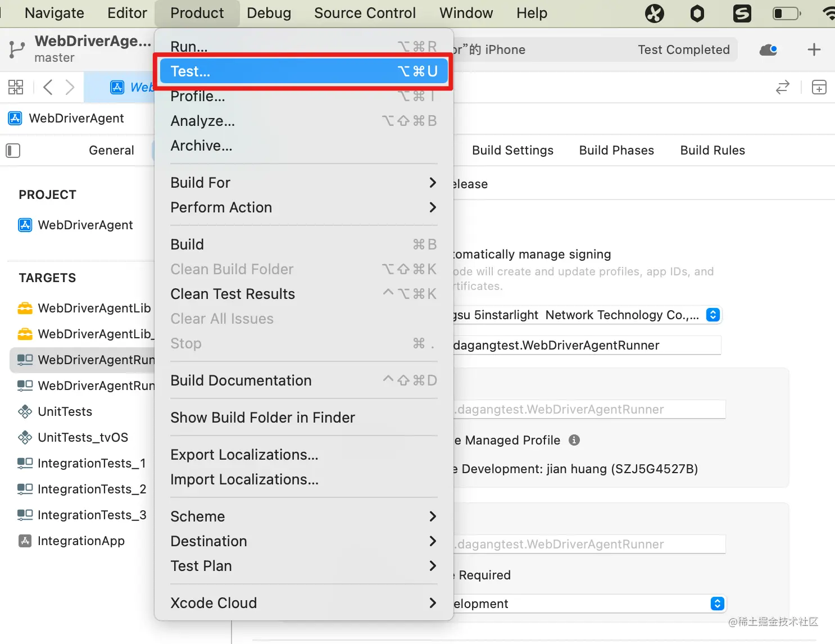Select Import Localizations... entry

click(303, 479)
